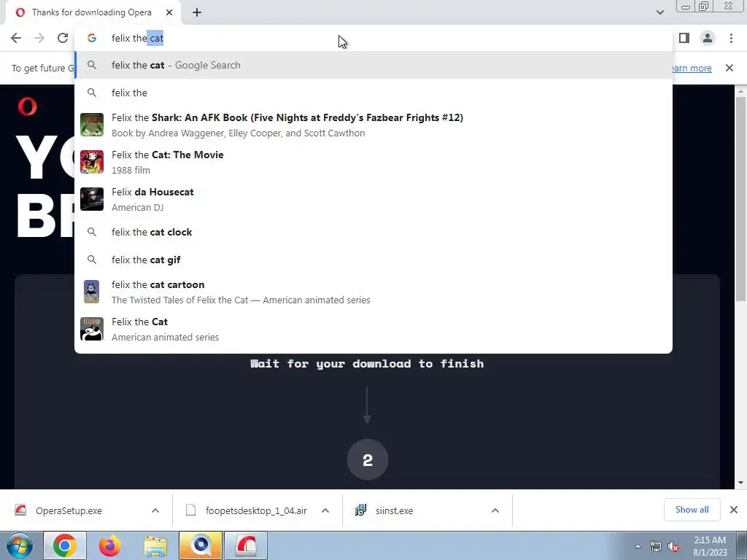Open the Windows Start menu

tap(20, 545)
